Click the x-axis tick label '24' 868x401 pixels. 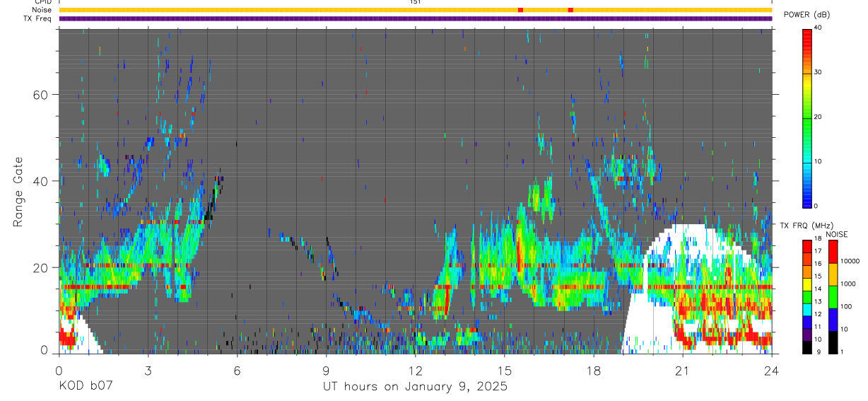click(x=771, y=371)
